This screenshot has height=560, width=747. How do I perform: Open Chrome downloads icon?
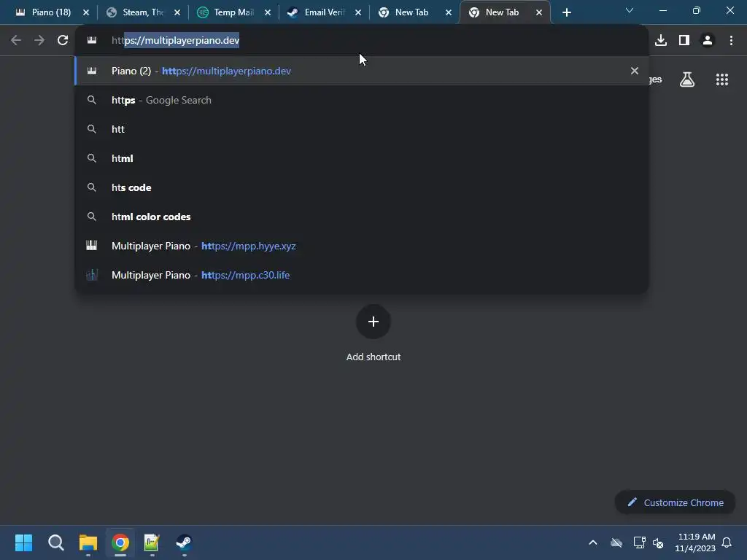click(661, 41)
